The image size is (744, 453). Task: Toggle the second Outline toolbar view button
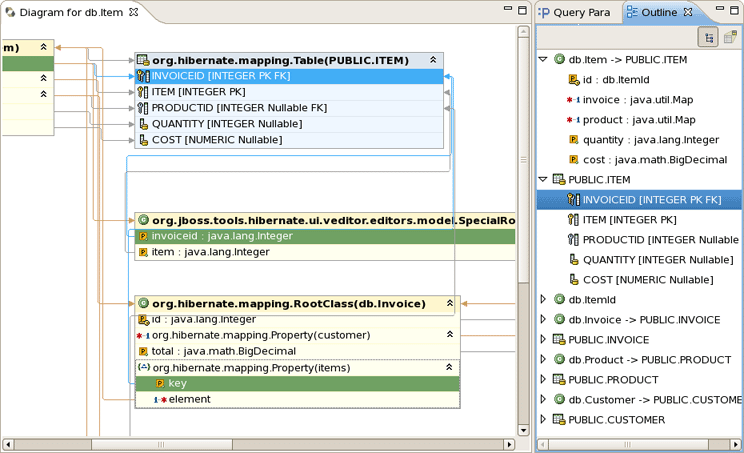(729, 37)
